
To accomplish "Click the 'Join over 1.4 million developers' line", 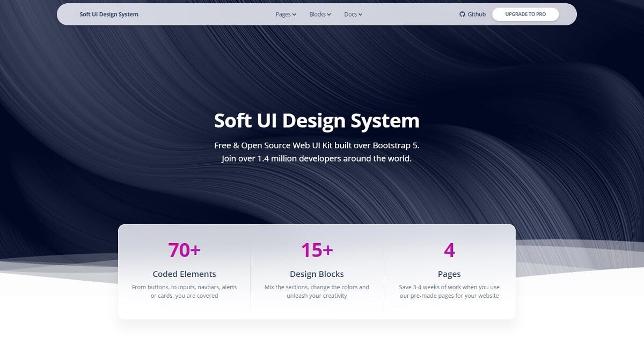I will click(317, 159).
